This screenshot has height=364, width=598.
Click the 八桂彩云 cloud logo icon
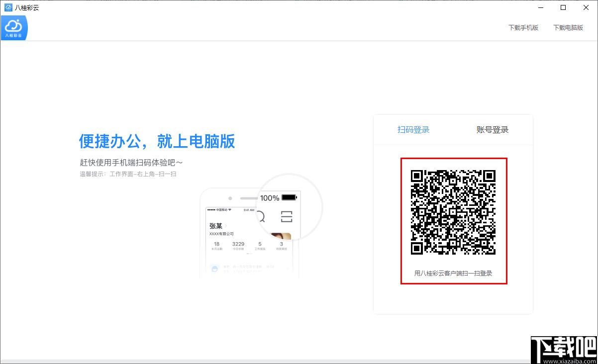14,28
